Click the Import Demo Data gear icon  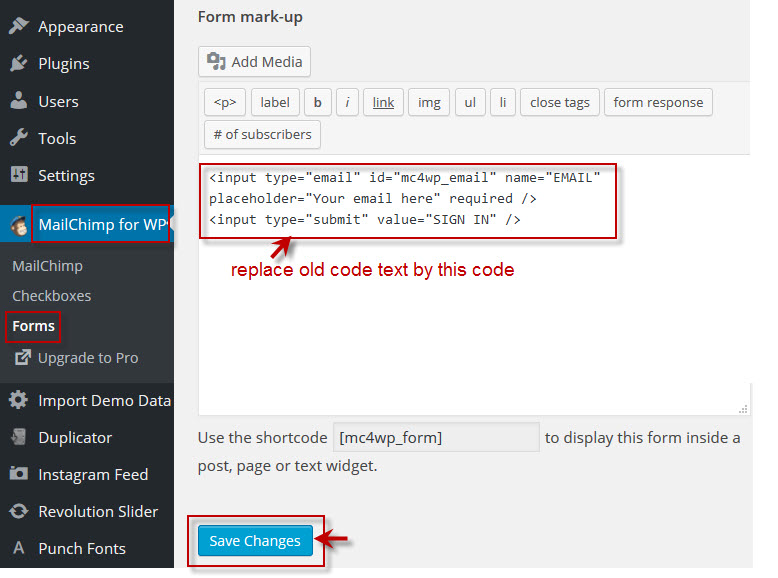pyautogui.click(x=19, y=400)
